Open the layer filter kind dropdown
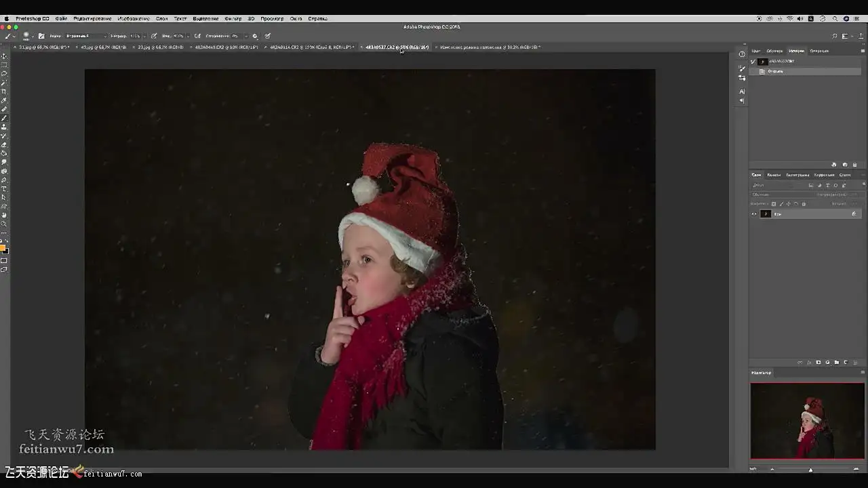 coord(778,185)
